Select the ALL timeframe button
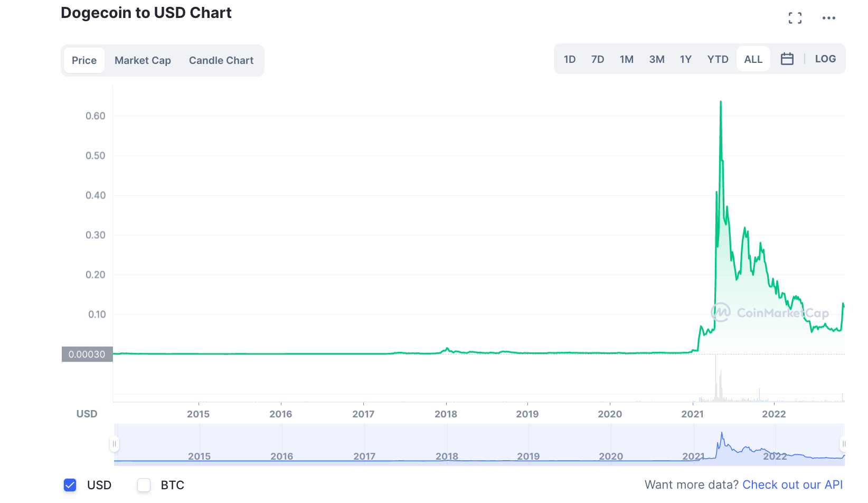 click(753, 59)
